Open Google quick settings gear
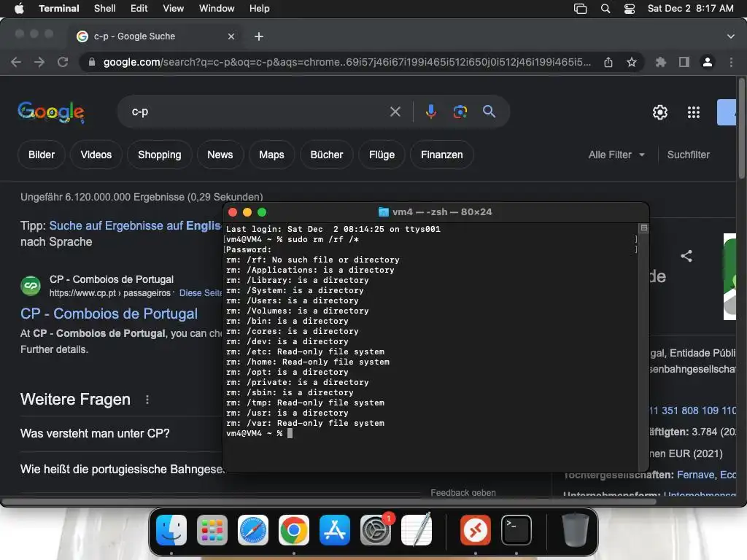This screenshot has width=747, height=560. (659, 112)
